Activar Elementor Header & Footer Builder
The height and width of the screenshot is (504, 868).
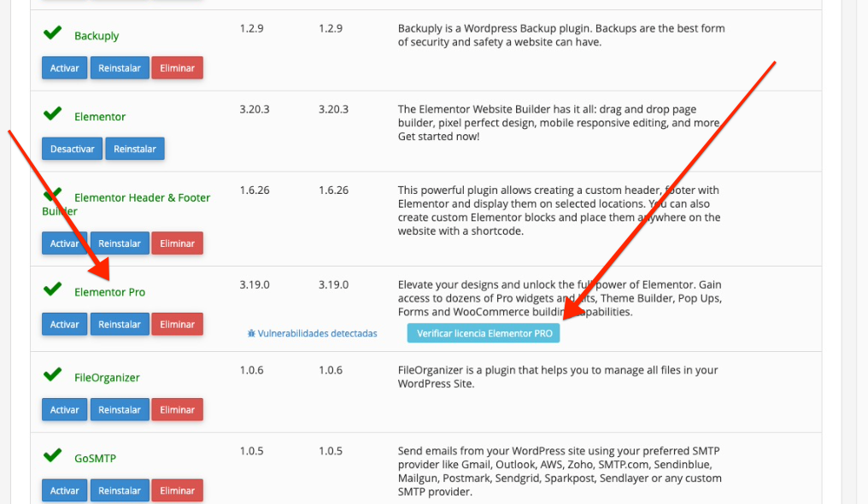64,243
